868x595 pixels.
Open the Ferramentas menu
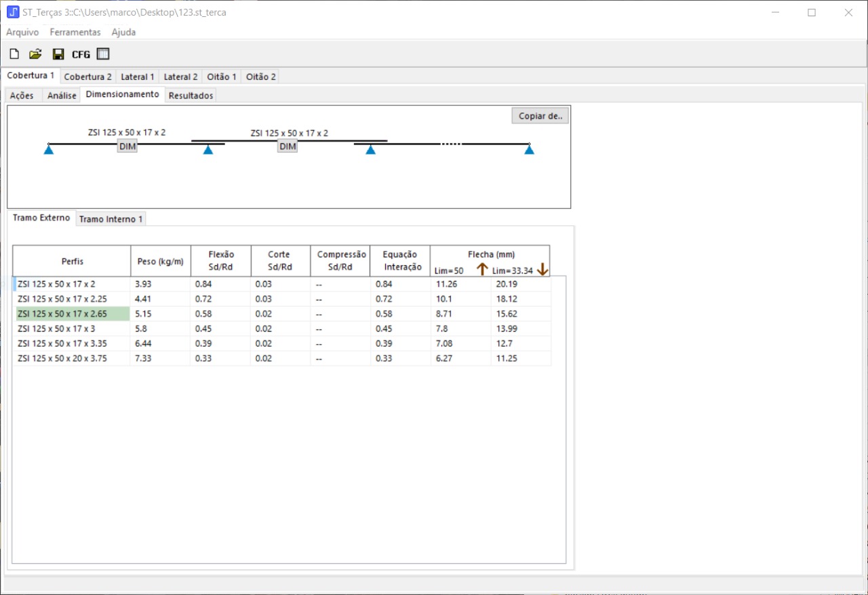coord(75,32)
